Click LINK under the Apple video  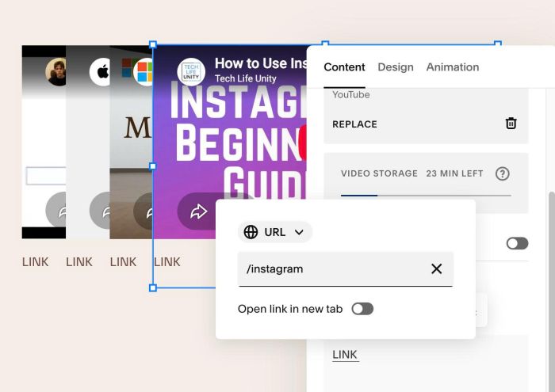point(79,262)
